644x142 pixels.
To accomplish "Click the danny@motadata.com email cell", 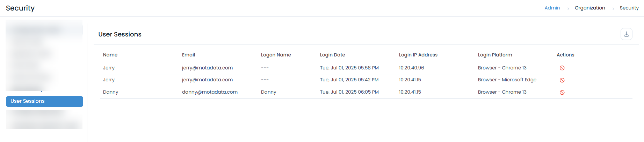I will coord(210,92).
